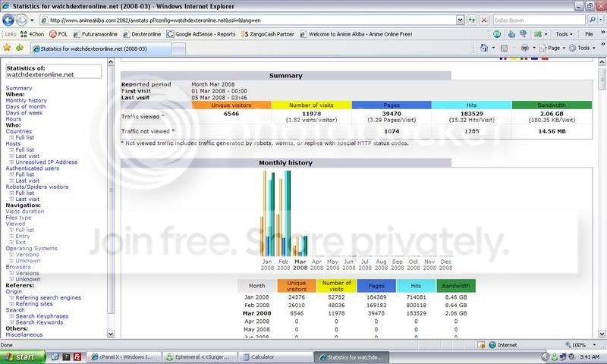Viewport: 607px width, 364px height.
Task: Click the Jan 2008 table row label
Action: click(256, 297)
